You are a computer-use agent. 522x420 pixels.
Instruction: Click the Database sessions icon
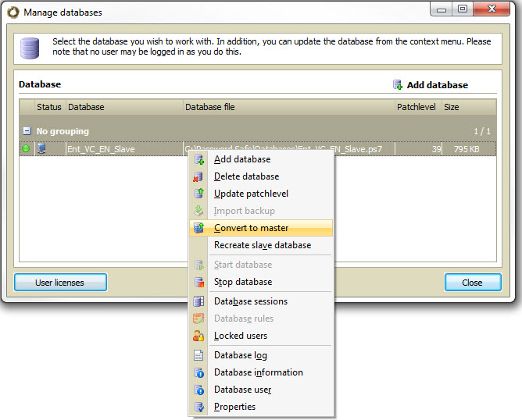198,301
